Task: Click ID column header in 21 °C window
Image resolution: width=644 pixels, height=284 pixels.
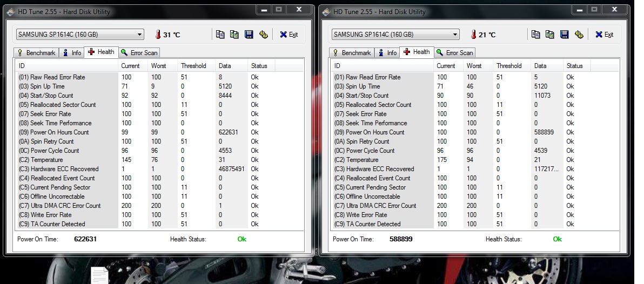Action: (x=383, y=66)
